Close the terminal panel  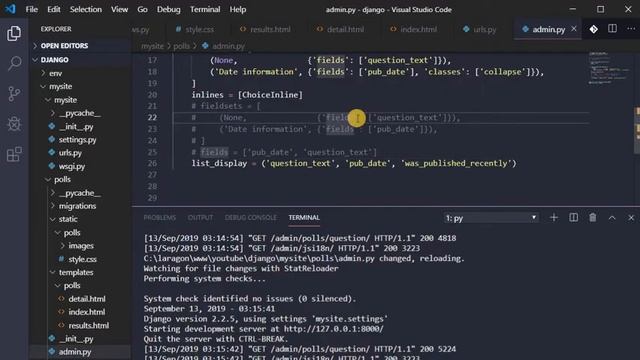pyautogui.click(x=631, y=218)
